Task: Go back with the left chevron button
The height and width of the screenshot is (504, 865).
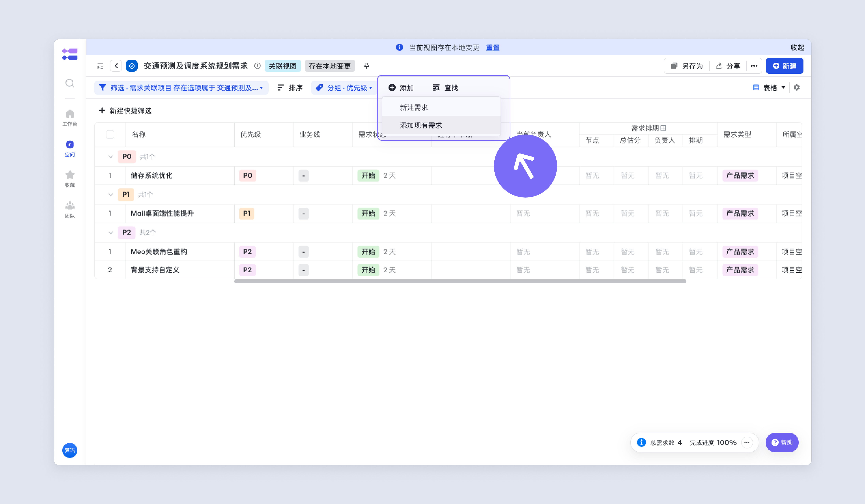Action: click(116, 66)
